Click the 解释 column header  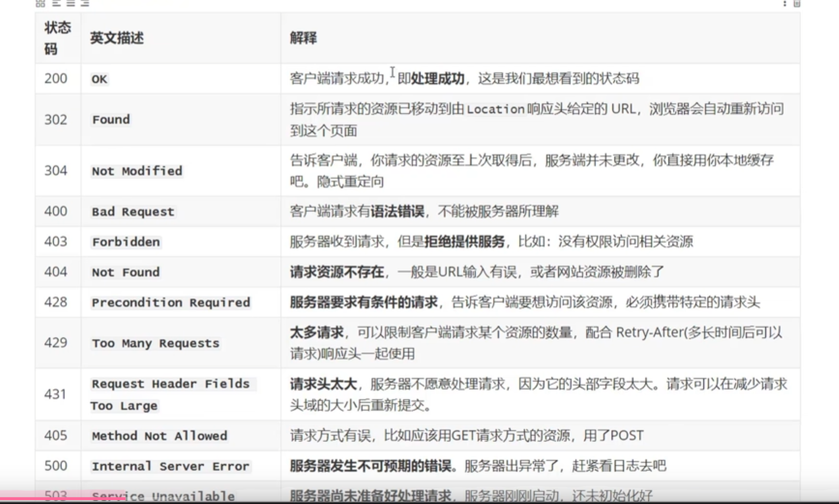[540, 38]
